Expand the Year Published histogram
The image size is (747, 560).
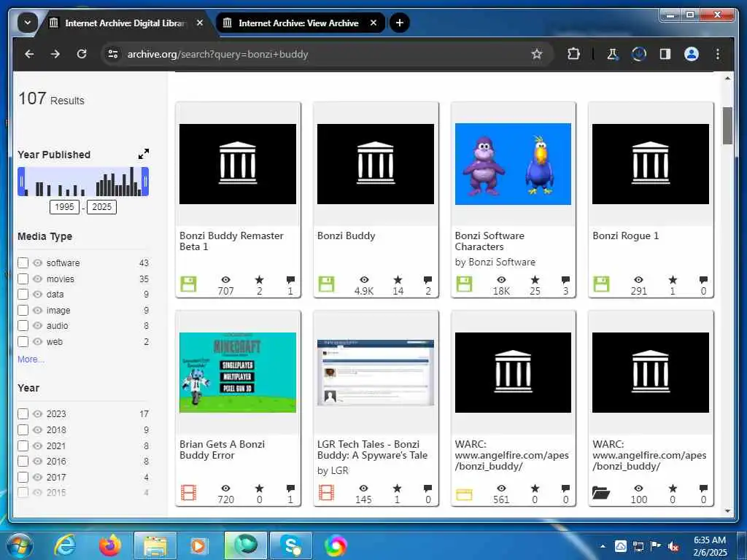click(x=144, y=155)
